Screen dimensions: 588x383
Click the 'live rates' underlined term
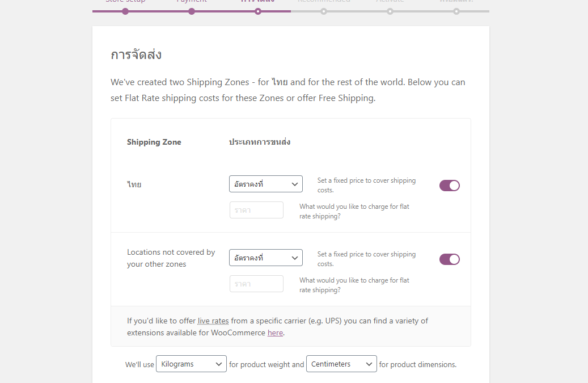tap(213, 321)
